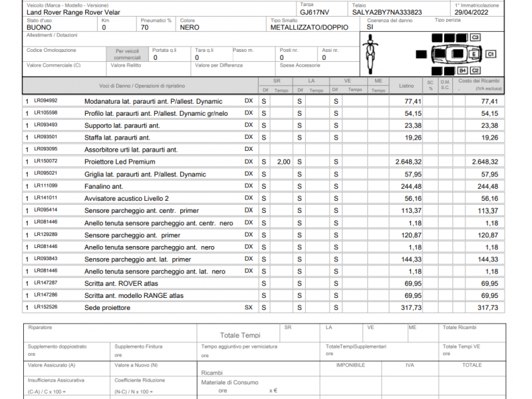This screenshot has width=532, height=399.
Task: Click the Targa value GJ617NV
Action: tap(315, 12)
